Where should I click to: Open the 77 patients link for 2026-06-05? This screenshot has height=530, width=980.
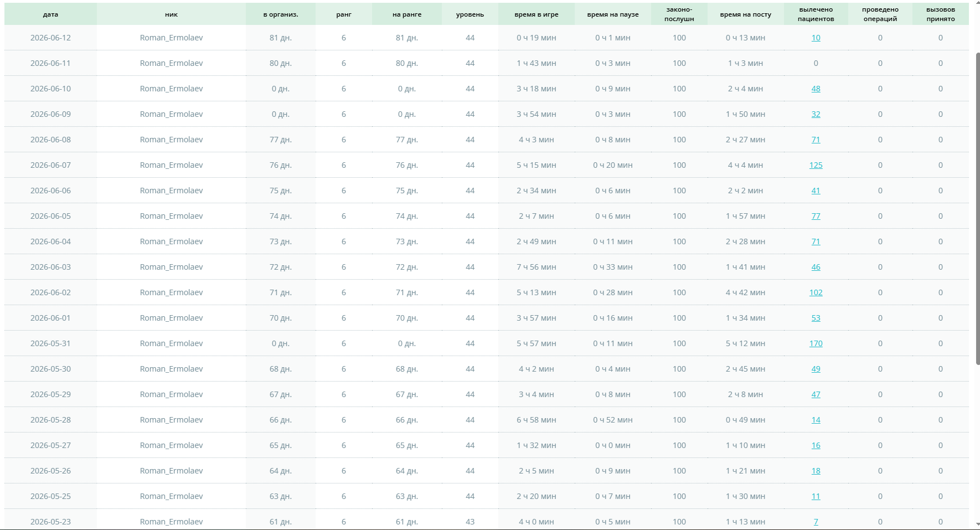tap(816, 216)
